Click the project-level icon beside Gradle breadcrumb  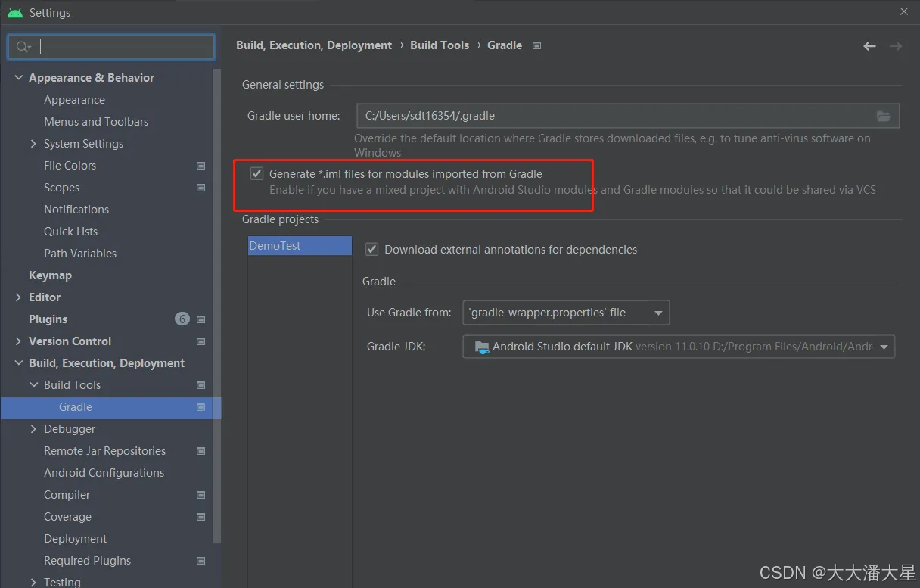537,45
